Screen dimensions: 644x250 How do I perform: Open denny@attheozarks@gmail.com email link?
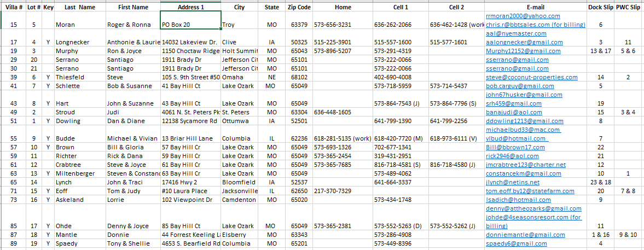coord(533,208)
